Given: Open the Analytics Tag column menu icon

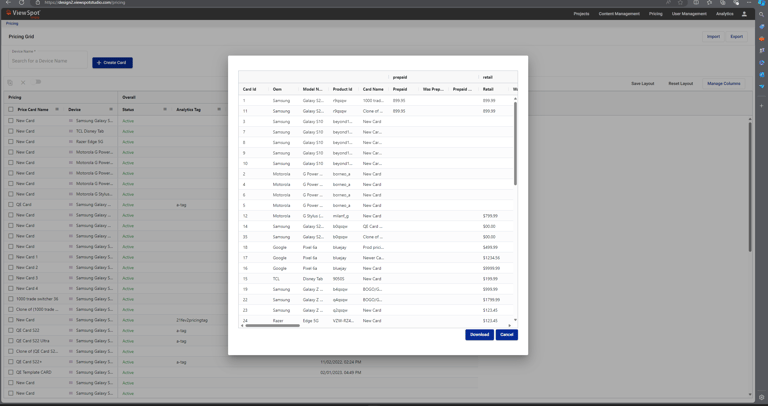Looking at the screenshot, I should coord(218,109).
